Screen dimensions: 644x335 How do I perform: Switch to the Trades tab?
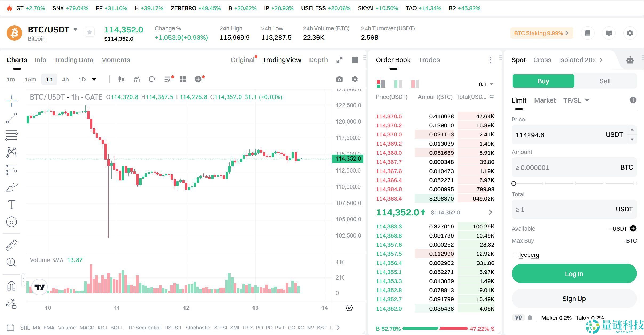point(429,60)
